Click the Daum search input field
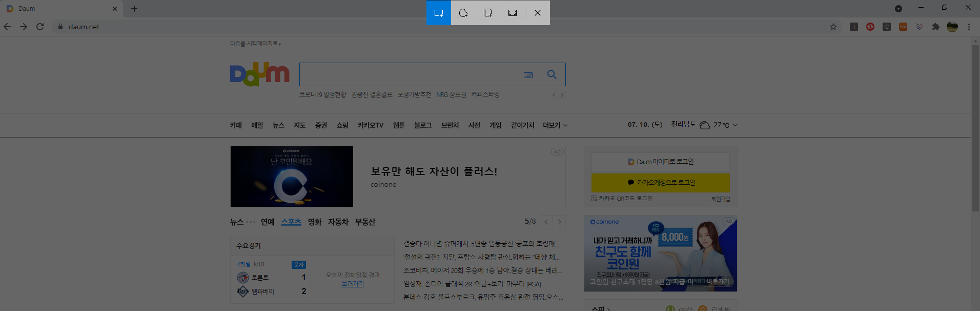This screenshot has height=311, width=980. [x=410, y=74]
